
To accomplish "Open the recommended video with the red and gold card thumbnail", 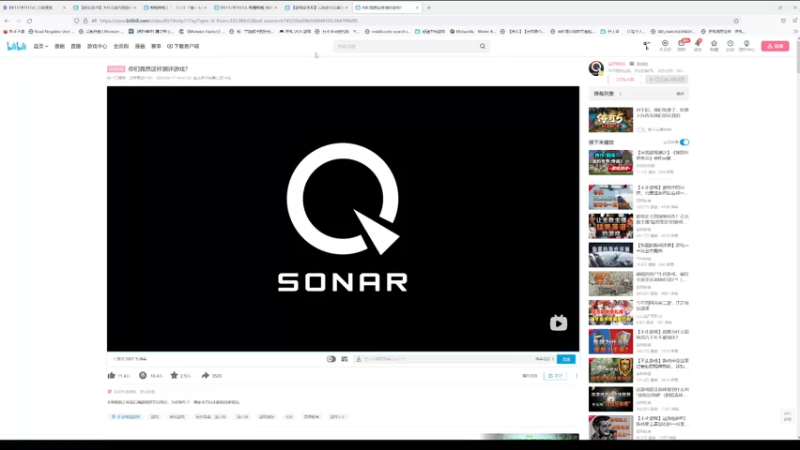I will [611, 341].
